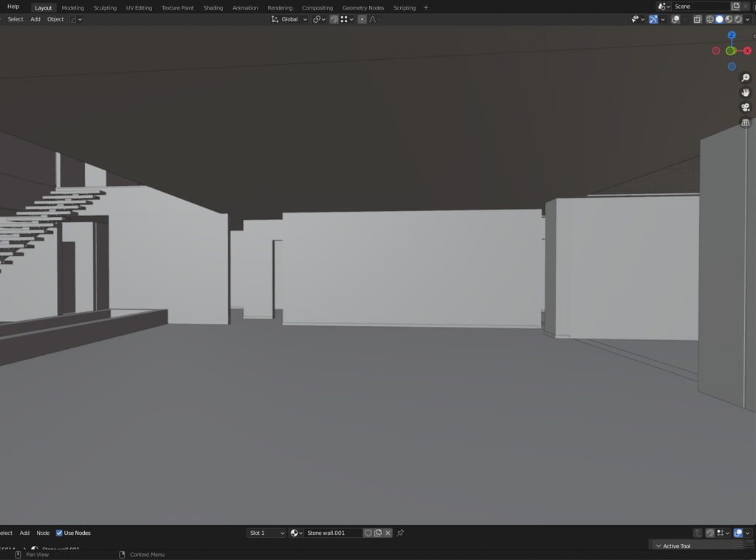The width and height of the screenshot is (756, 560).
Task: Toggle X-ray mode in viewport header
Action: coord(697,19)
